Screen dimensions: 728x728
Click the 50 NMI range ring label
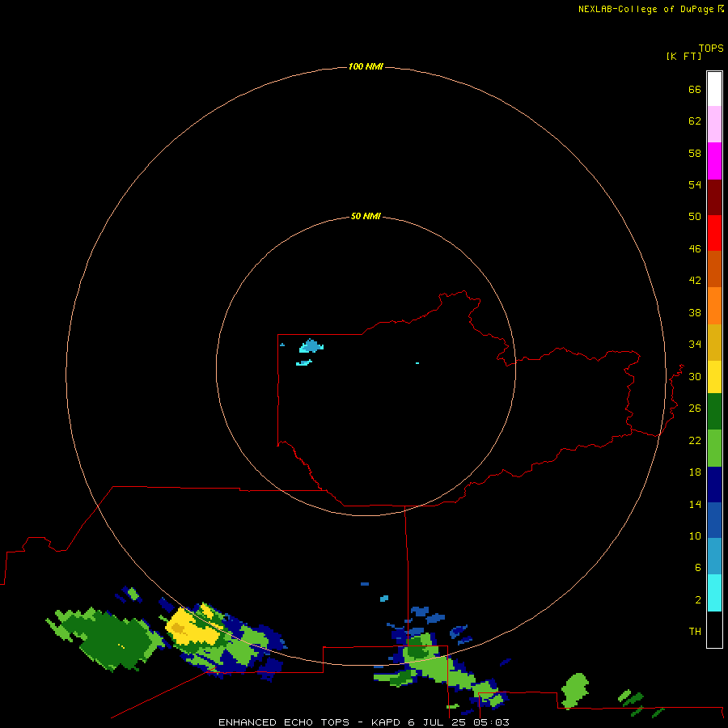click(x=366, y=216)
